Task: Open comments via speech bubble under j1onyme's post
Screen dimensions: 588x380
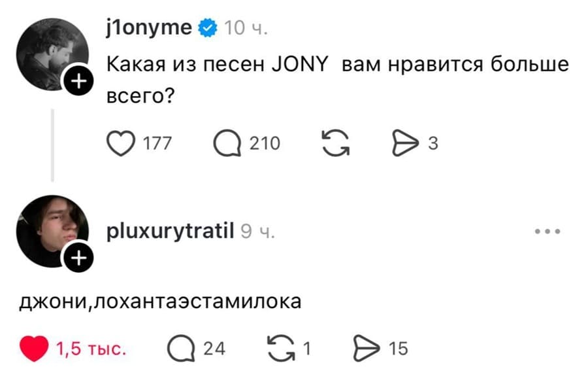Action: pos(226,143)
